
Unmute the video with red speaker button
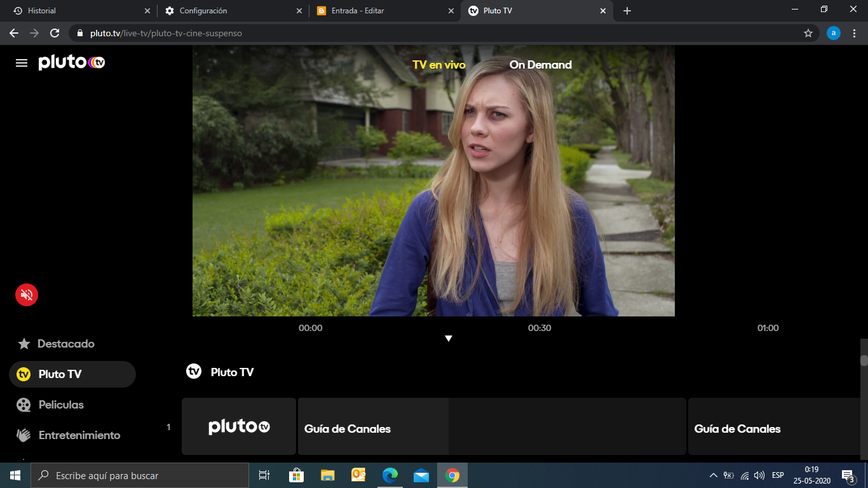point(27,295)
